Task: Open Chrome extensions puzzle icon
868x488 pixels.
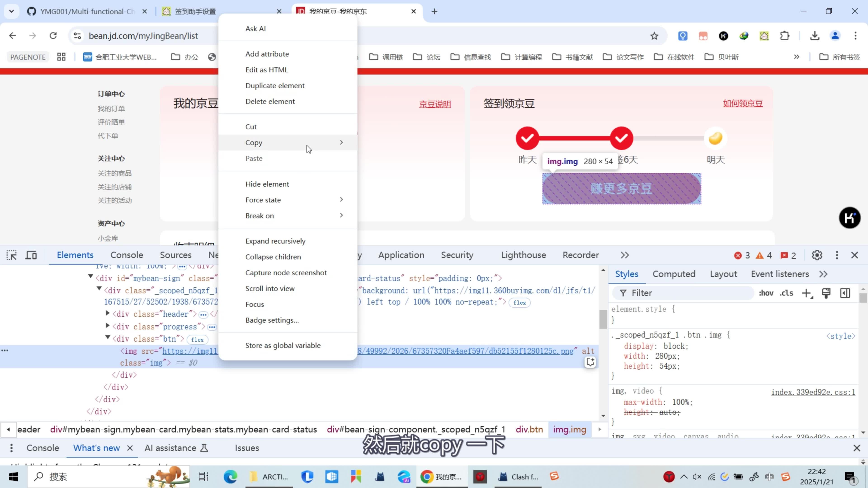Action: [785, 36]
